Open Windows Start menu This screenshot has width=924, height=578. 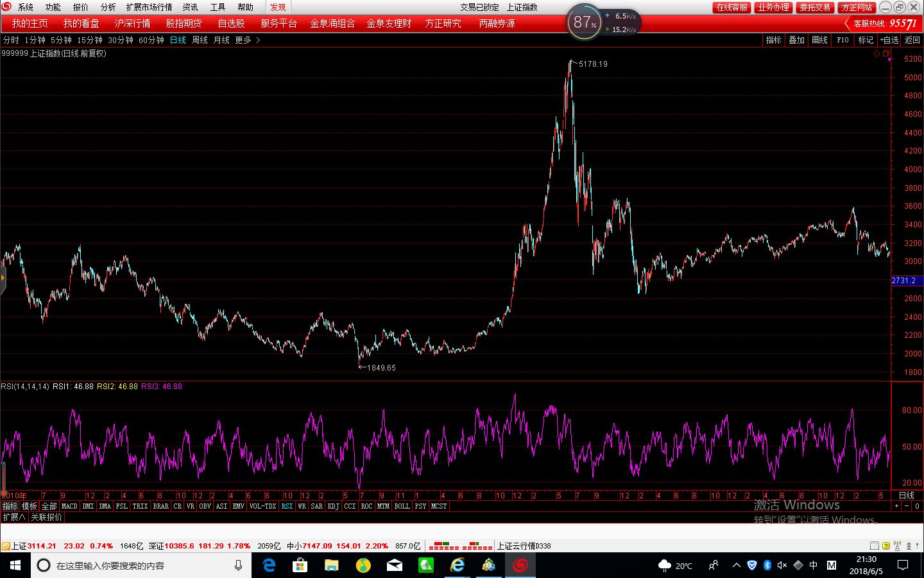(x=15, y=565)
